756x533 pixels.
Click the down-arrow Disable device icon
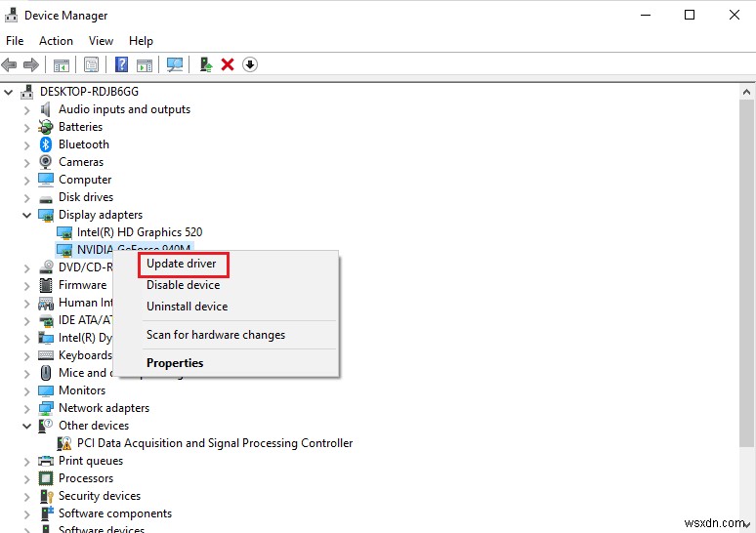[x=250, y=64]
